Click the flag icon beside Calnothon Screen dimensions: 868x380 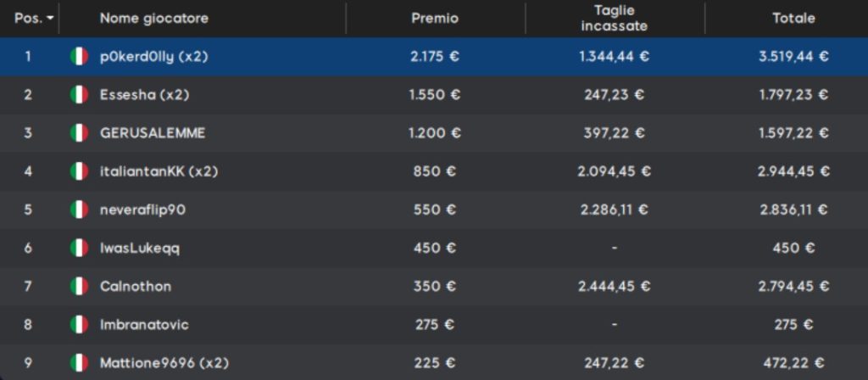coord(79,286)
